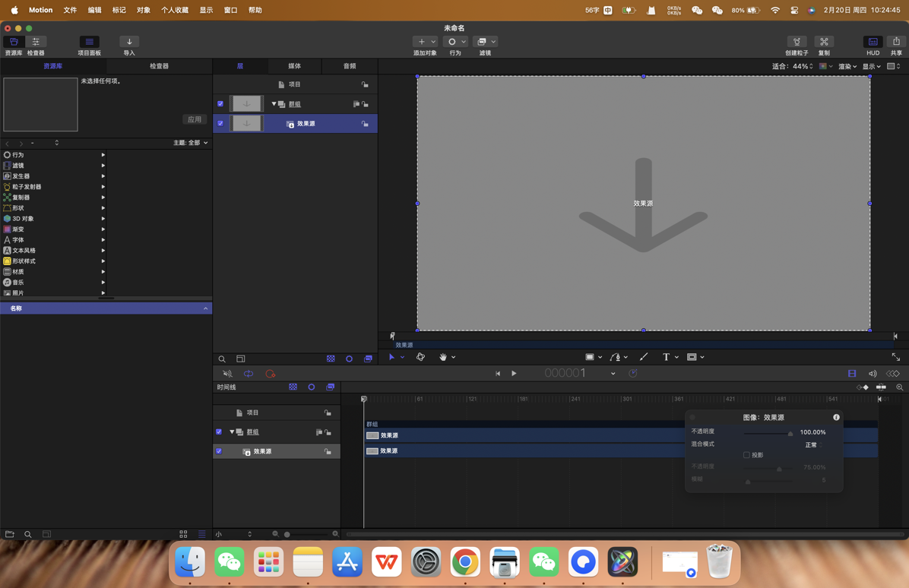Click the record keyframes icon in timing toolbar
This screenshot has width=909, height=588.
click(x=271, y=373)
